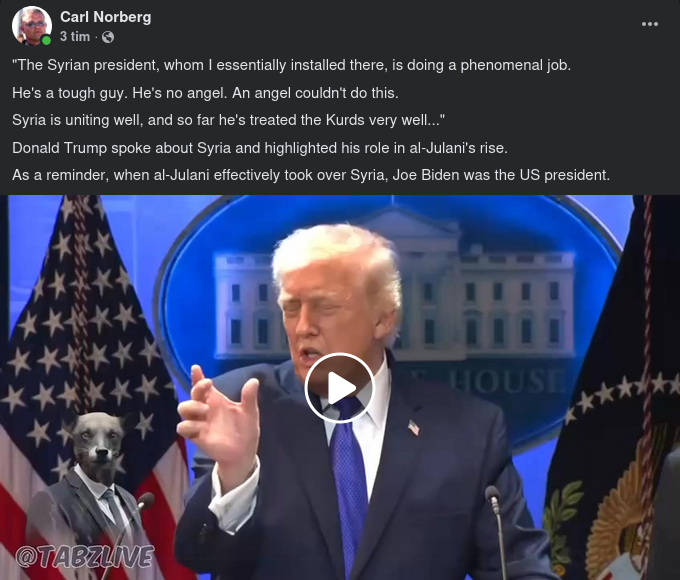Image resolution: width=680 pixels, height=580 pixels.
Task: Open the three-dot post options menu
Action: pyautogui.click(x=650, y=24)
